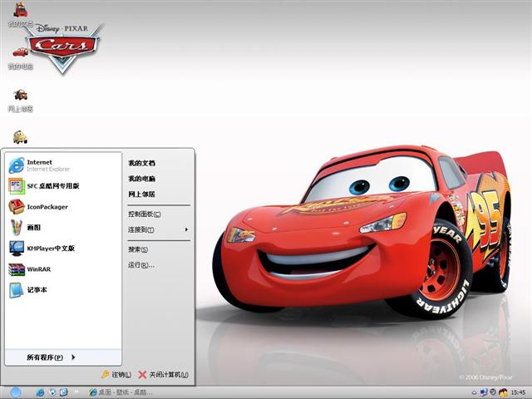Launch SFC 桌酷网专用版 from the start menu
Viewport: 532px width, 399px height.
click(x=63, y=186)
